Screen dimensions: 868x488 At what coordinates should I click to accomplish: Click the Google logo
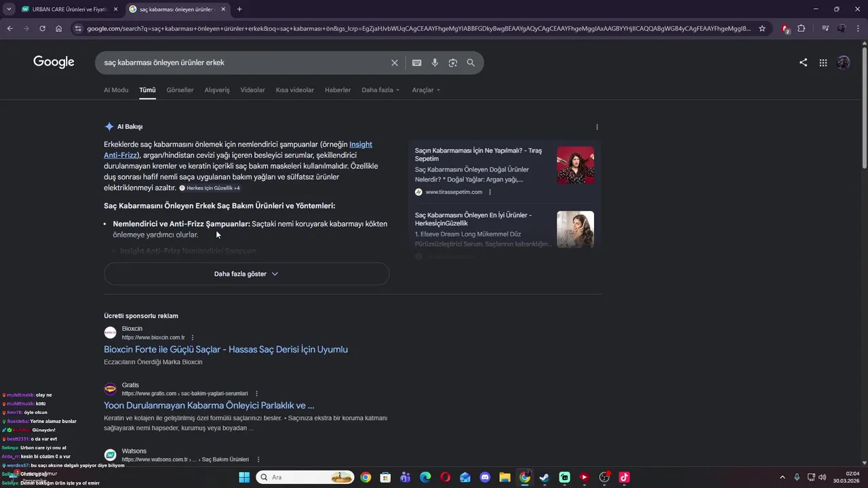click(x=54, y=62)
